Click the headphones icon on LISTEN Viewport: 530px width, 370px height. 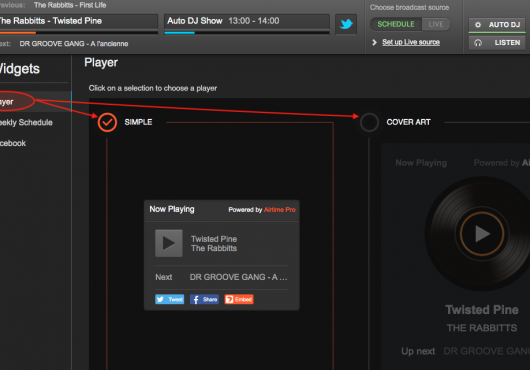(478, 43)
